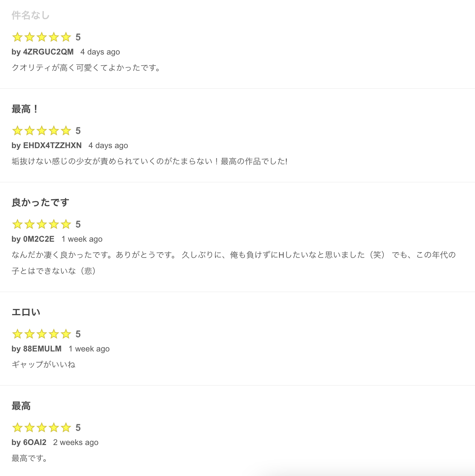Open reviewer profile 4ZRGUC2QM
This screenshot has width=475, height=476.
click(x=48, y=52)
